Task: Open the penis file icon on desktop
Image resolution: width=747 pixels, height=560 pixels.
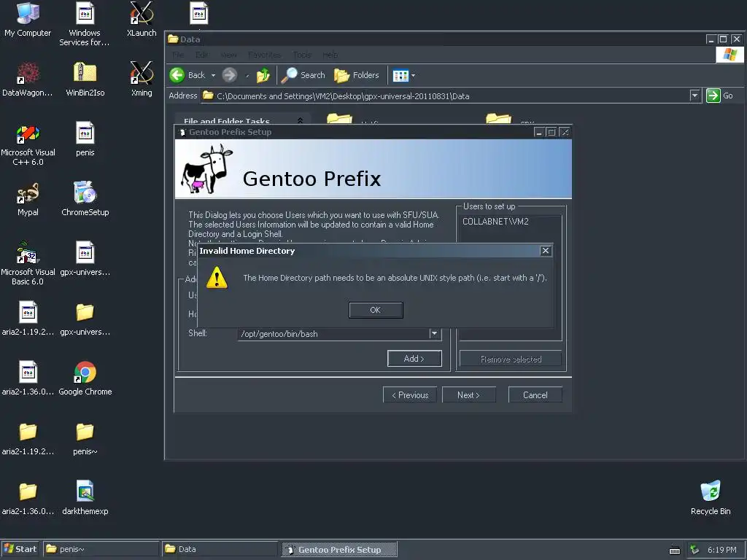Action: [x=85, y=139]
